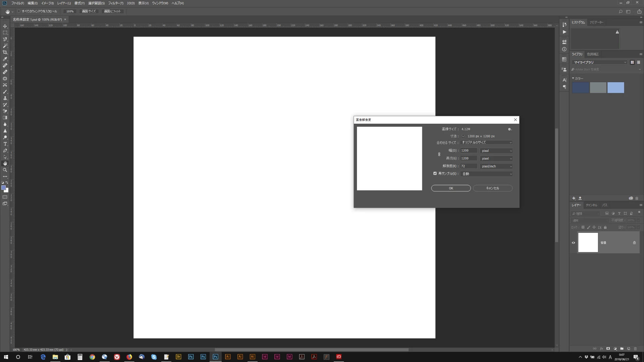Image resolution: width=644 pixels, height=362 pixels.
Task: Open the 寸法 dimensions unit chevron
Action: click(463, 136)
